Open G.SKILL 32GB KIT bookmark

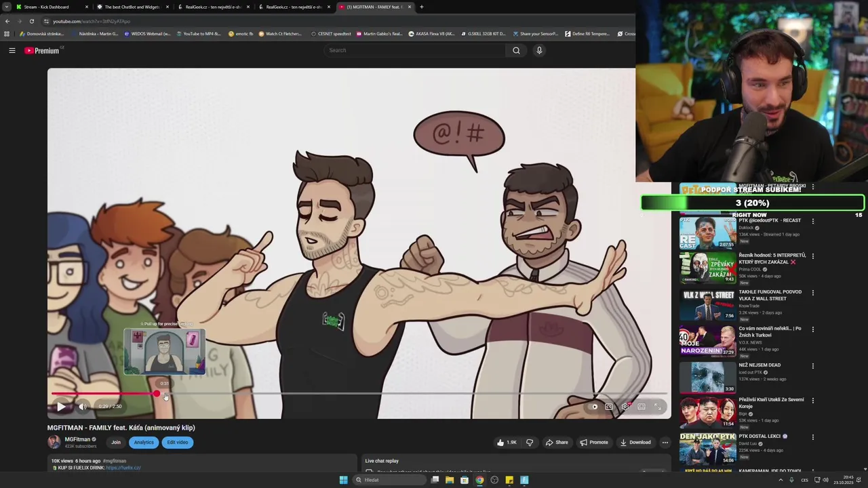coord(483,34)
